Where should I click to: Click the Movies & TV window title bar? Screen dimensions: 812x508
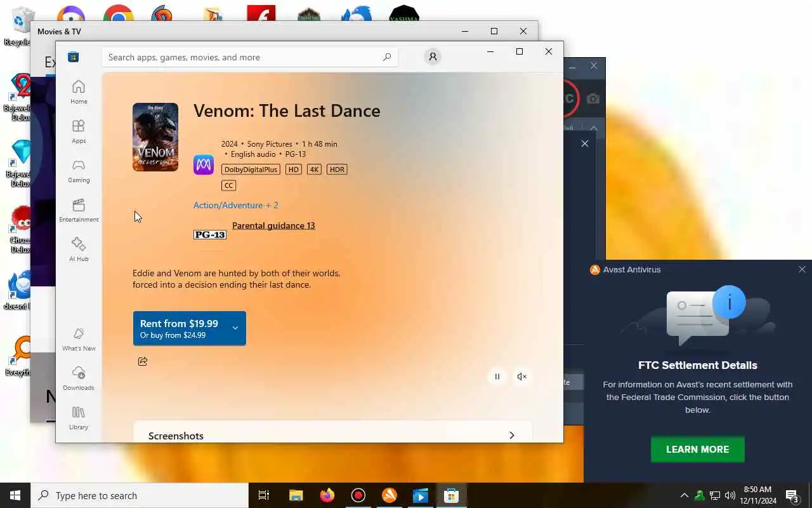click(247, 31)
